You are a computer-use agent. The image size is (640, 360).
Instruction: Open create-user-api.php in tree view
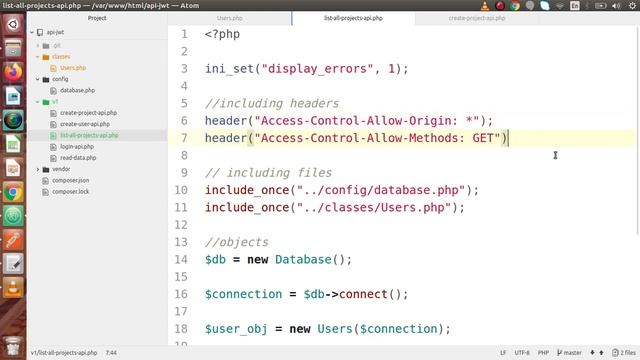pos(84,124)
